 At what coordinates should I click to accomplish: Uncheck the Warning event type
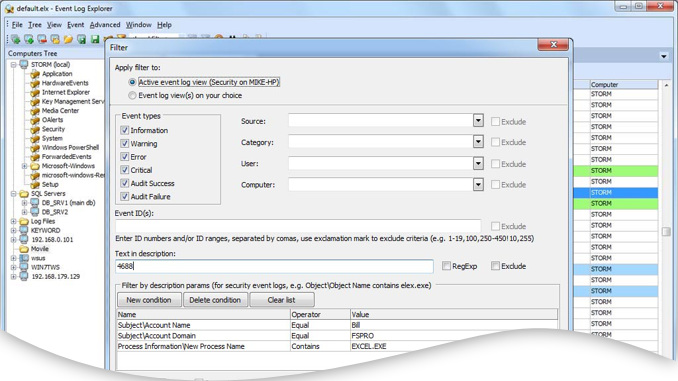(x=125, y=144)
